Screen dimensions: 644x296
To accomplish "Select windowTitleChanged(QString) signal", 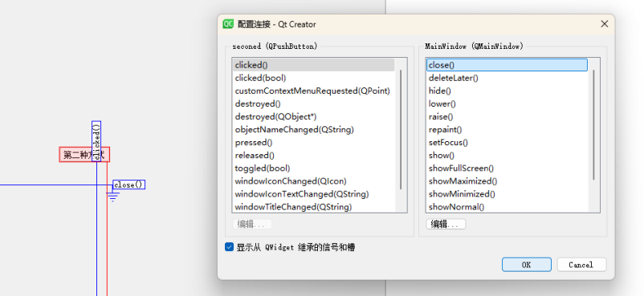I will click(x=314, y=207).
